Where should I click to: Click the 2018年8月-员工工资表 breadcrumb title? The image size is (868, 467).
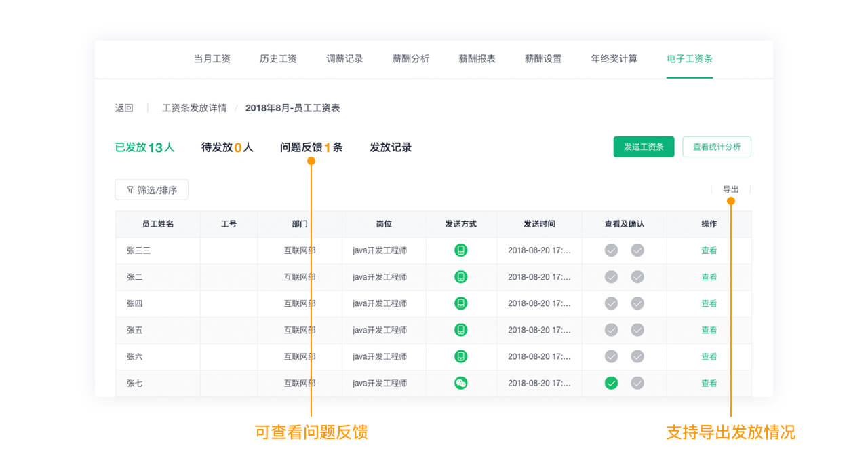pos(293,108)
